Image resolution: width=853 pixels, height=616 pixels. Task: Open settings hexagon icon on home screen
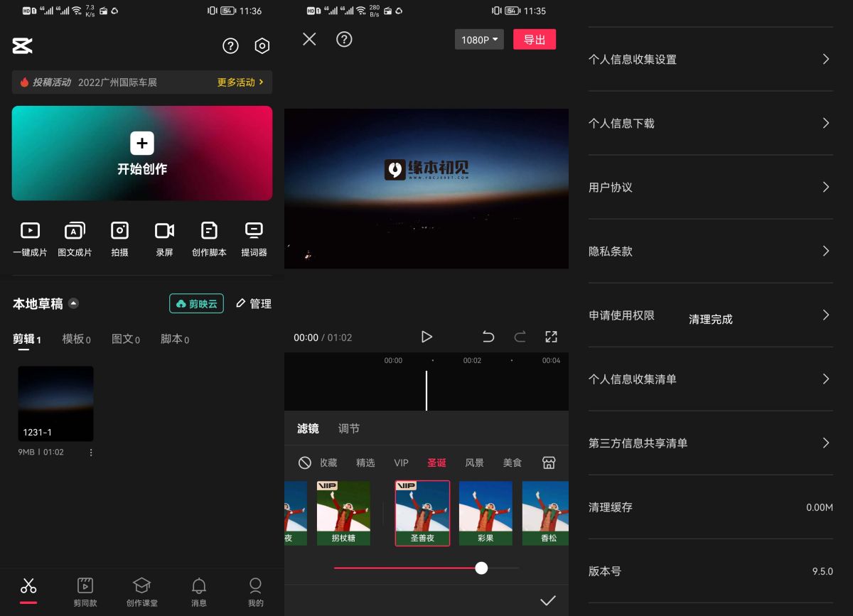pos(262,46)
